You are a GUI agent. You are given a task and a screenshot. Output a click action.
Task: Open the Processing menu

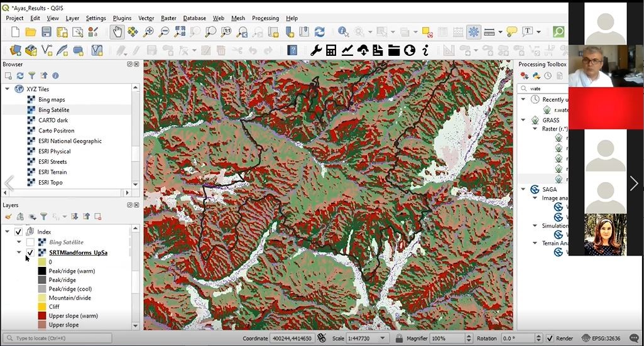click(x=265, y=18)
